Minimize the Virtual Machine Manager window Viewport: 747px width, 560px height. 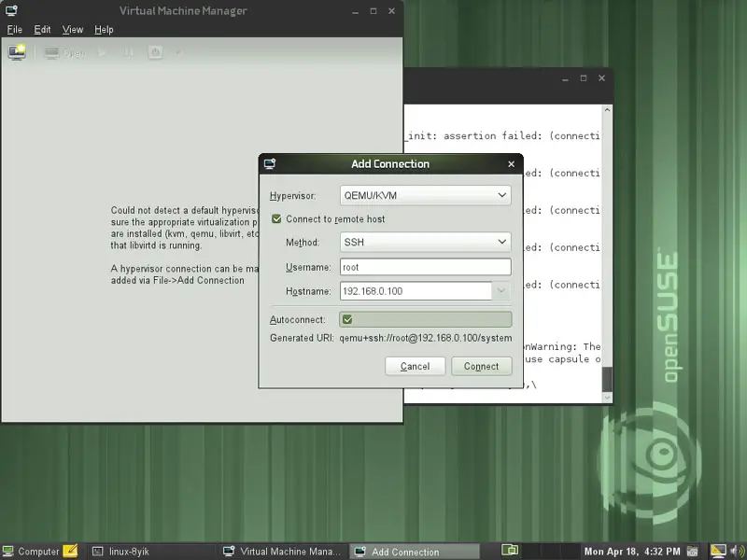point(356,11)
